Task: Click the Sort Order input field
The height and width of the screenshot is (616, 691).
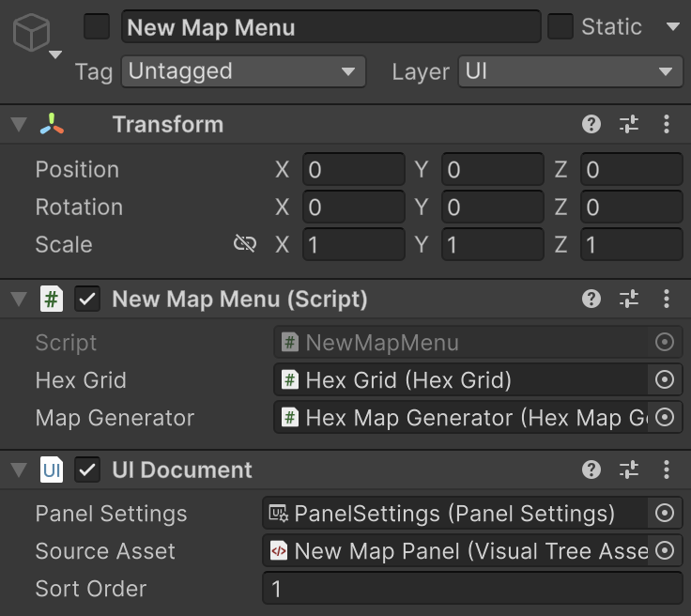Action: pos(471,589)
